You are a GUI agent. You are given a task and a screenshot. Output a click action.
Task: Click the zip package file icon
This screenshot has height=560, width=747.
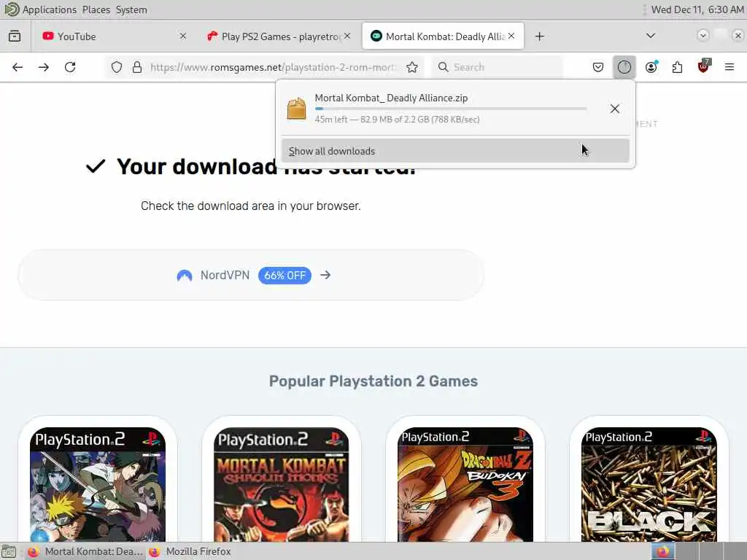[296, 109]
